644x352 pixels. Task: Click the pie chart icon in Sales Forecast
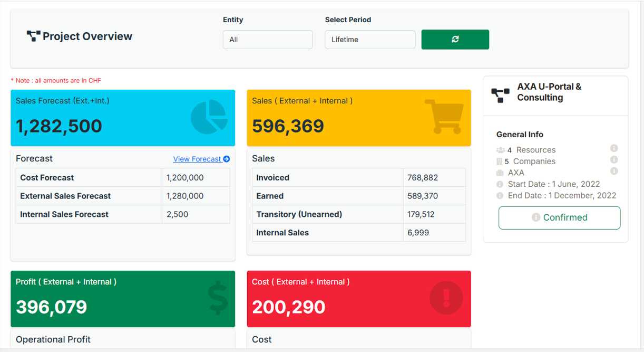point(209,117)
